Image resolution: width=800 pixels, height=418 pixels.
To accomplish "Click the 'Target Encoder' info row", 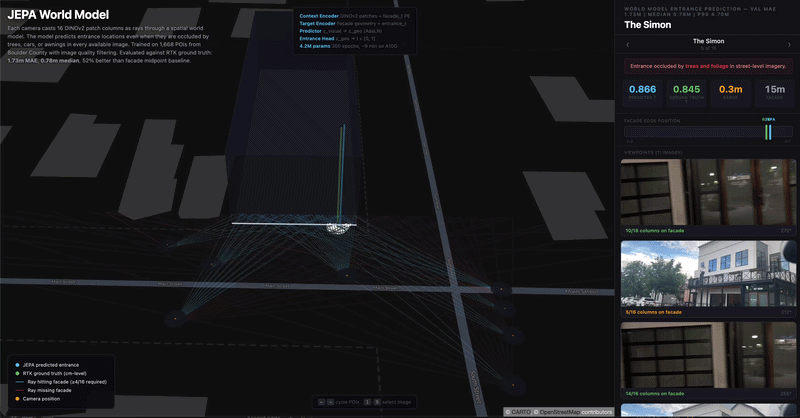I will [x=353, y=23].
